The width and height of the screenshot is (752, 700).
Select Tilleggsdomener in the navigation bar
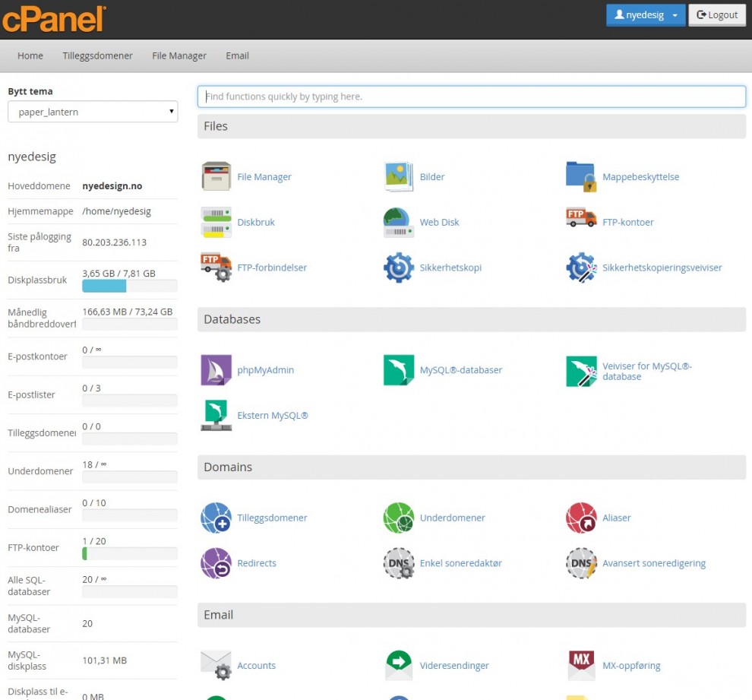(97, 55)
